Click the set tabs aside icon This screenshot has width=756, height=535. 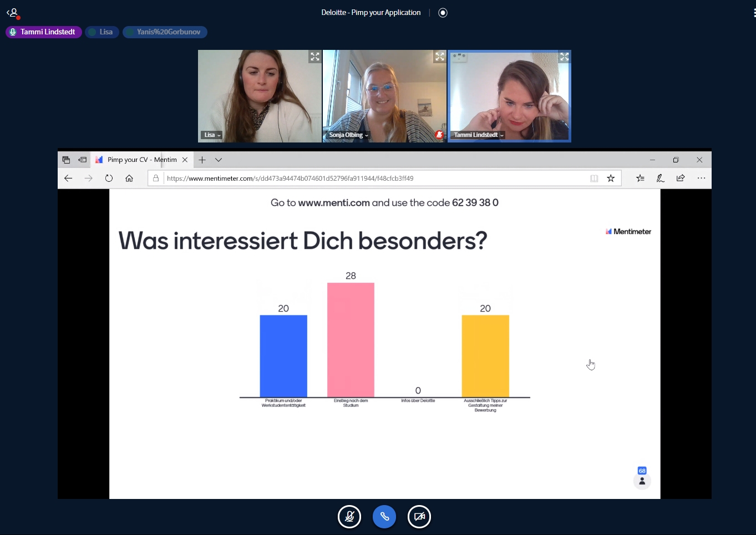click(83, 160)
